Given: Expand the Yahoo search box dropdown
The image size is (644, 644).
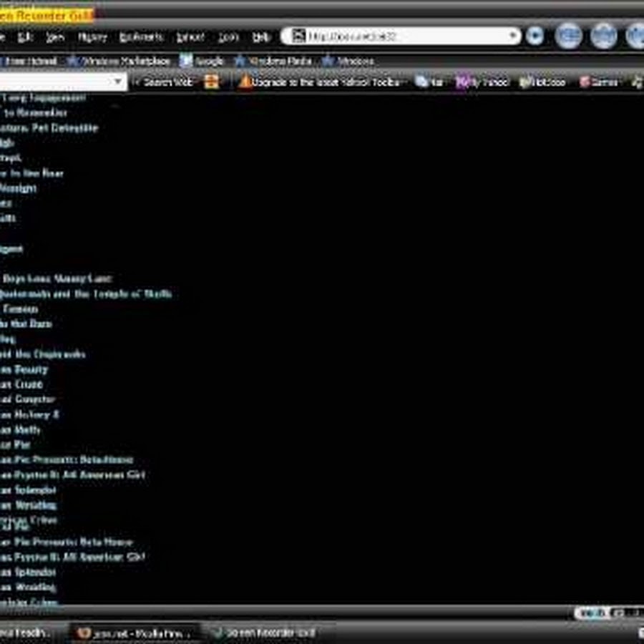Looking at the screenshot, I should point(118,82).
